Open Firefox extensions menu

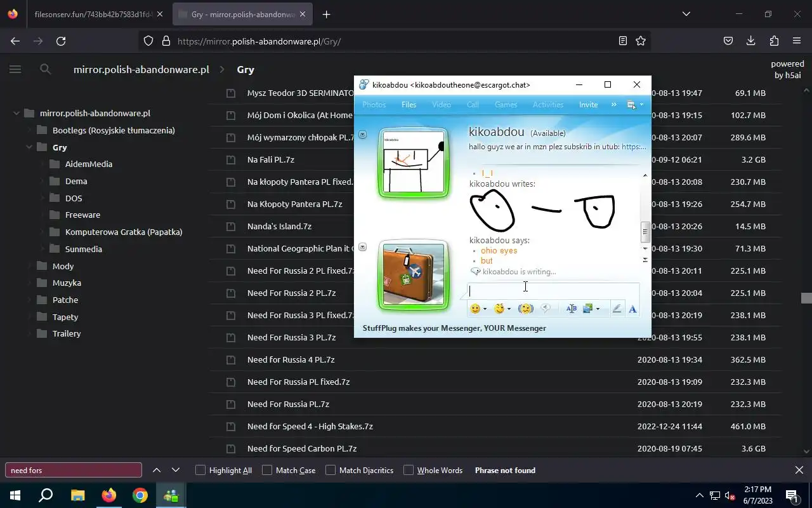(774, 41)
